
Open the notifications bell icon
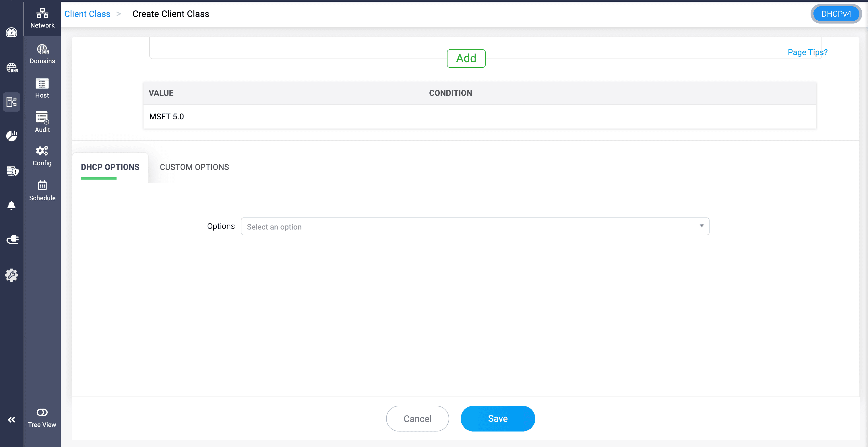point(11,205)
